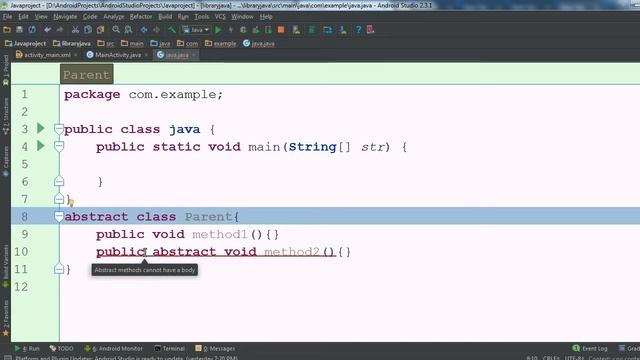
Task: Click line number 12 in the gutter
Action: click(x=21, y=287)
